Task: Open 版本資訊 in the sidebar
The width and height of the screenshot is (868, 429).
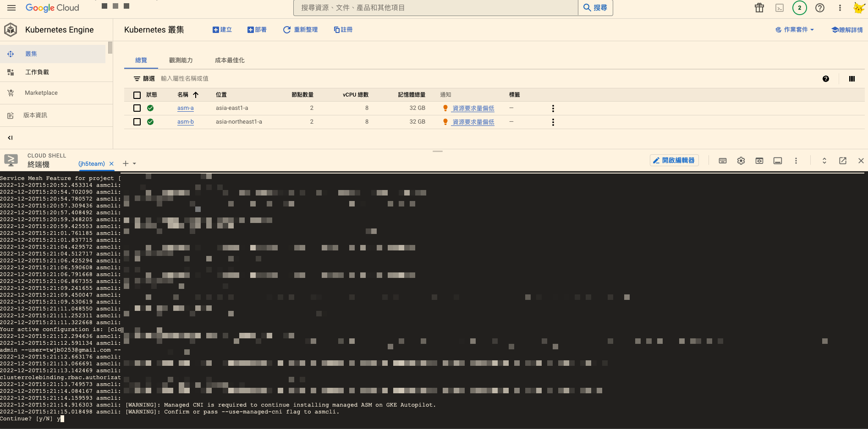Action: coord(53,115)
